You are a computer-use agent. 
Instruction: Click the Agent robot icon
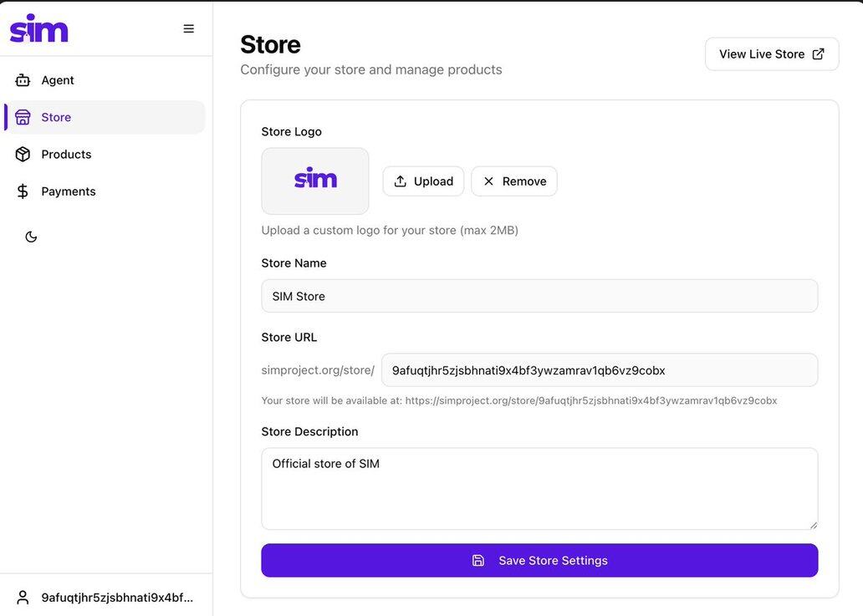click(x=23, y=80)
